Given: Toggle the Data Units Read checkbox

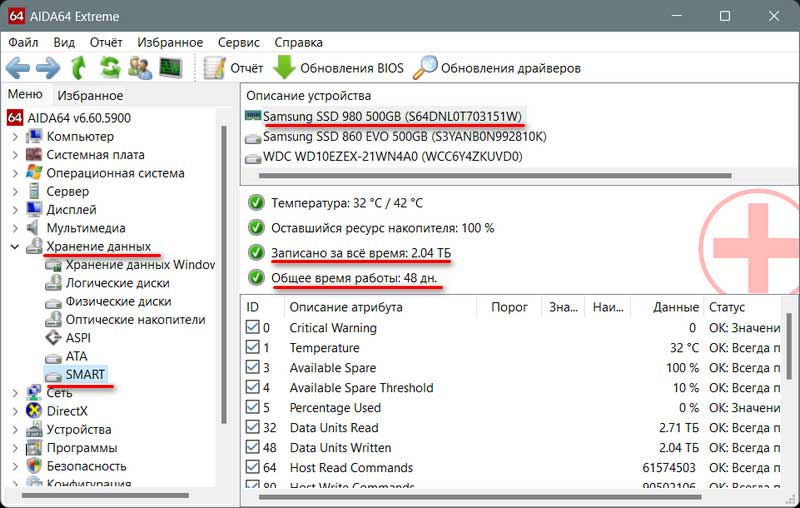Looking at the screenshot, I should 253,427.
